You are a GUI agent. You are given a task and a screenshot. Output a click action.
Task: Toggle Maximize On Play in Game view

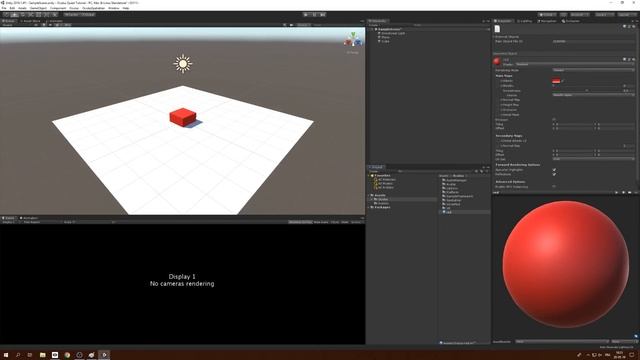[x=300, y=222]
